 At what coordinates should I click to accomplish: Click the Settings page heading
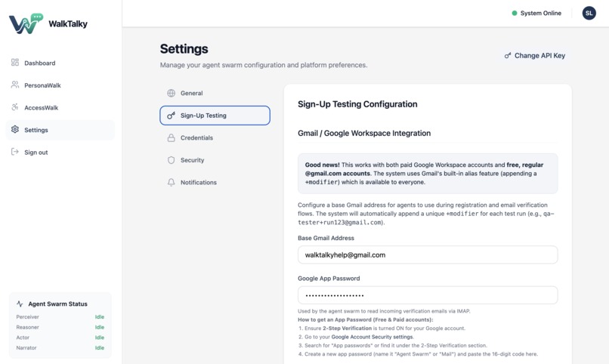click(x=184, y=49)
